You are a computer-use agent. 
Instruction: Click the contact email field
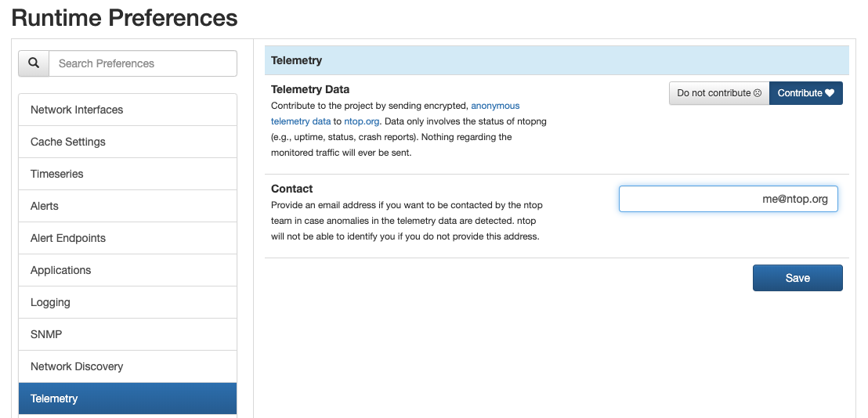coord(728,199)
